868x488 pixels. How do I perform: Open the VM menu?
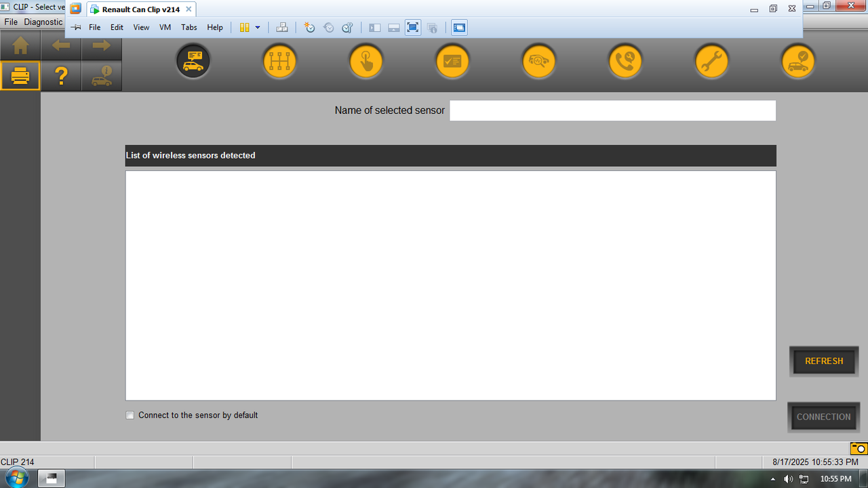coord(165,28)
